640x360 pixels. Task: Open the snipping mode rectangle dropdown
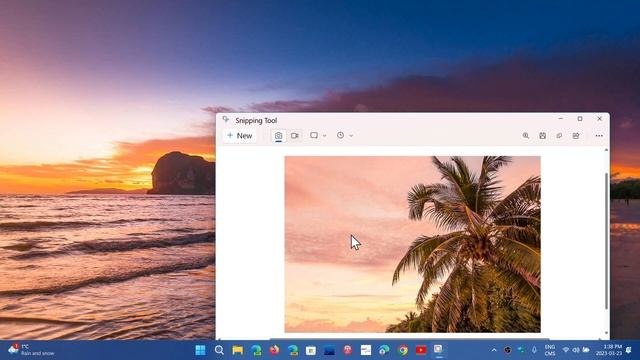click(318, 136)
